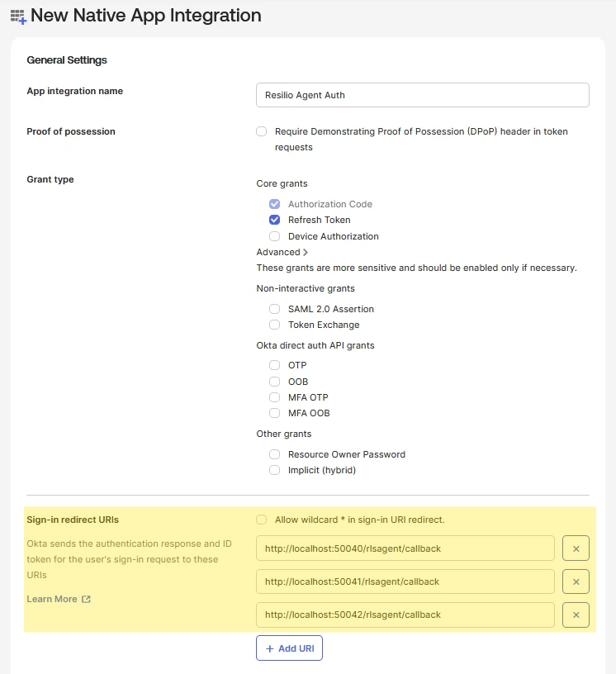Click the app integration grid icon in the header

(x=18, y=17)
